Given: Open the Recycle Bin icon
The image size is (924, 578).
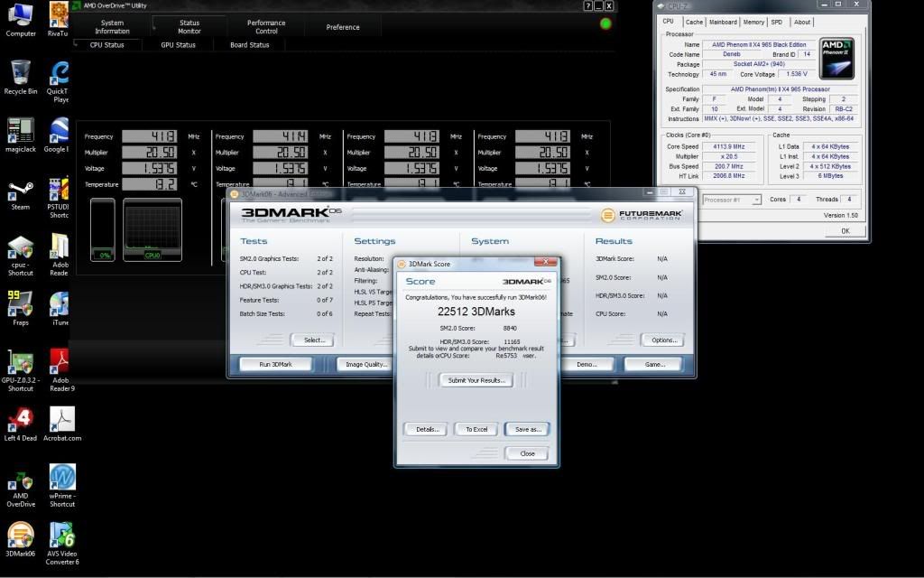Looking at the screenshot, I should [x=21, y=77].
